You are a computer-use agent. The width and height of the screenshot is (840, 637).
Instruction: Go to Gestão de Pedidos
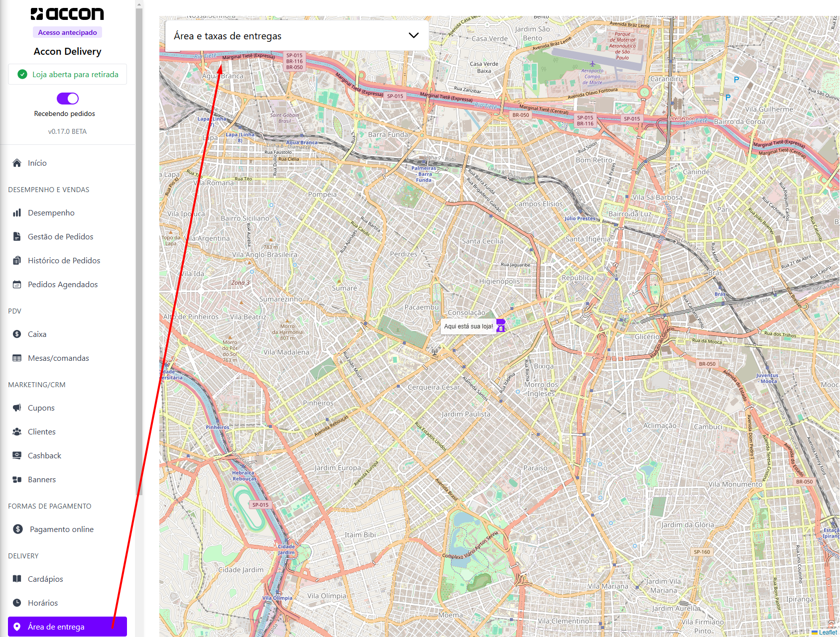[68, 236]
